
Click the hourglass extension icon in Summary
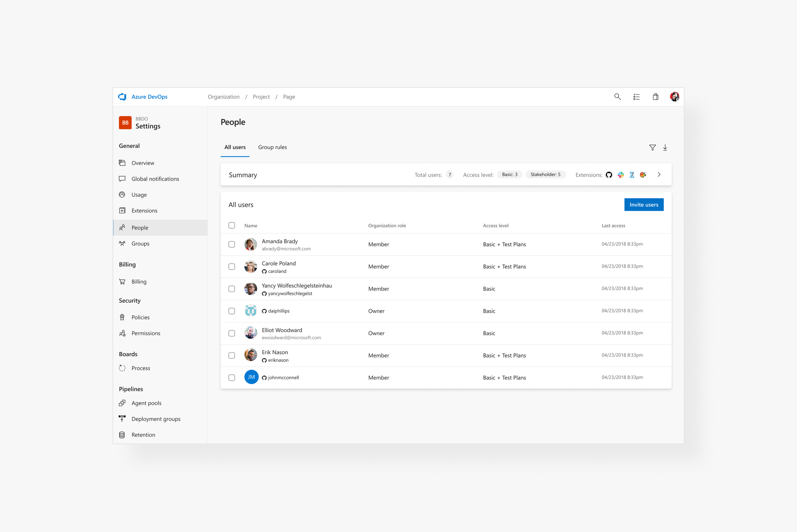tap(632, 175)
